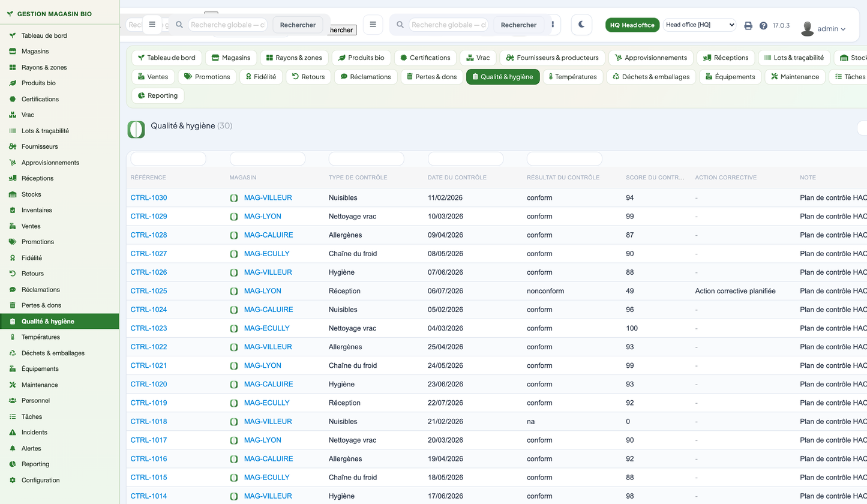Sort by the DATE DU CONTRÔLE column header
Viewport: 867px width, 504px height.
pyautogui.click(x=457, y=178)
